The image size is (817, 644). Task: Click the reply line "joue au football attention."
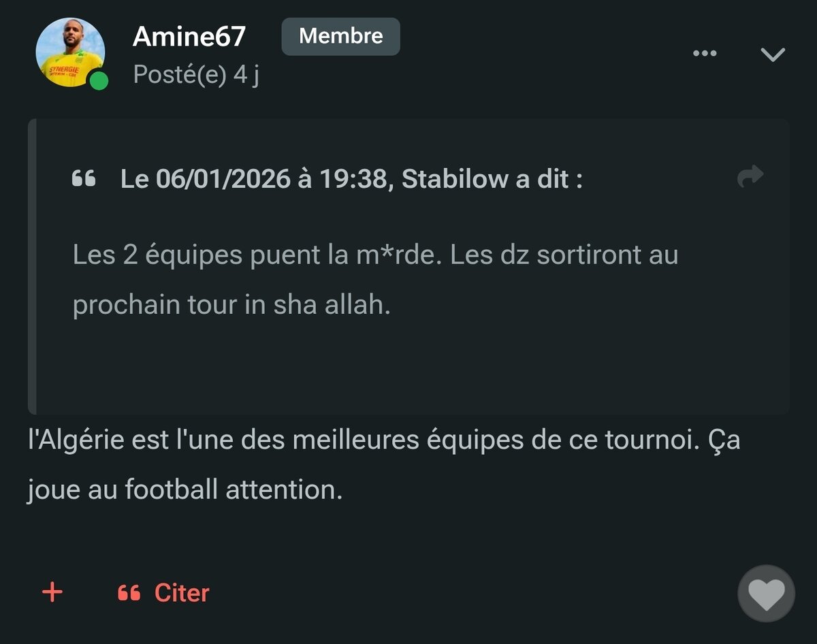[185, 489]
